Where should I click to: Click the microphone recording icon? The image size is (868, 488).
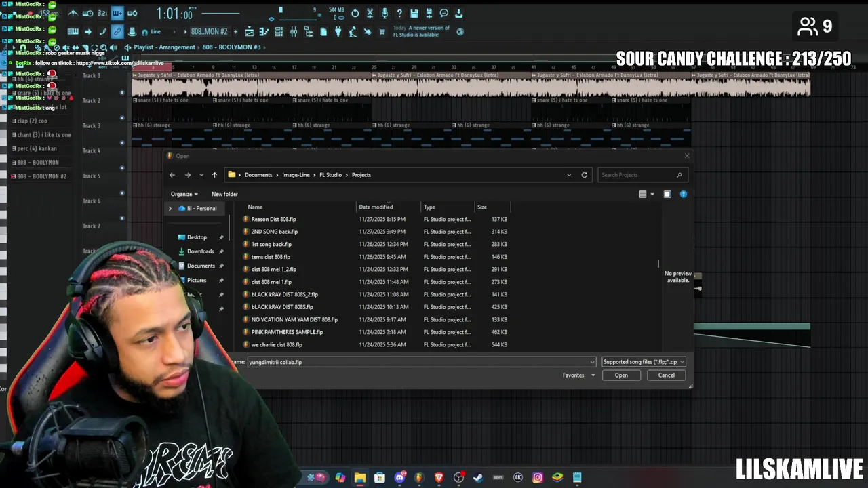(384, 13)
